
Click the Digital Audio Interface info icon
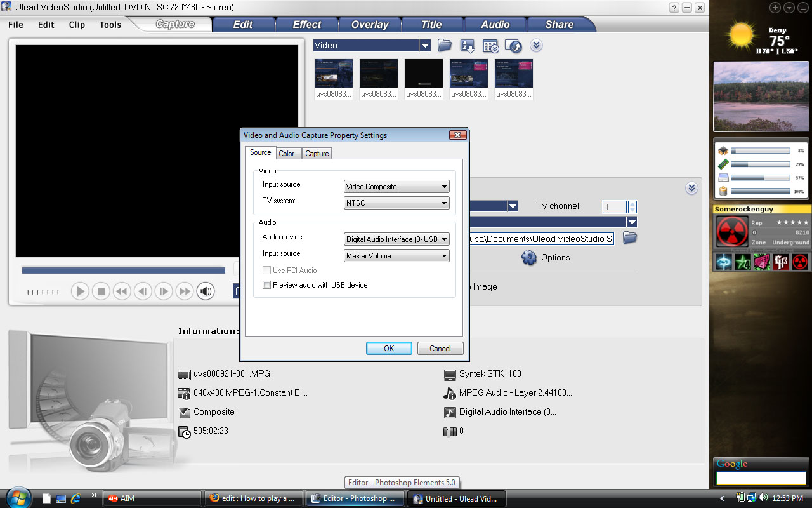pyautogui.click(x=450, y=412)
